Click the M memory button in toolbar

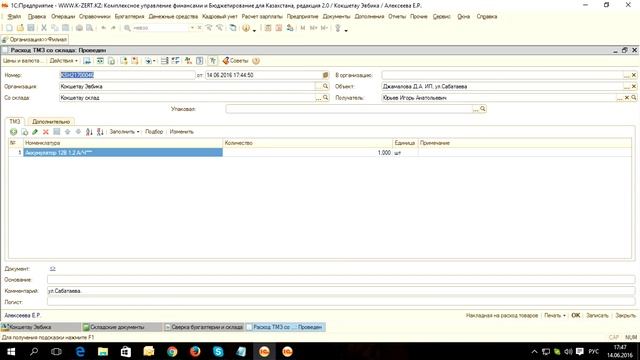click(x=302, y=28)
